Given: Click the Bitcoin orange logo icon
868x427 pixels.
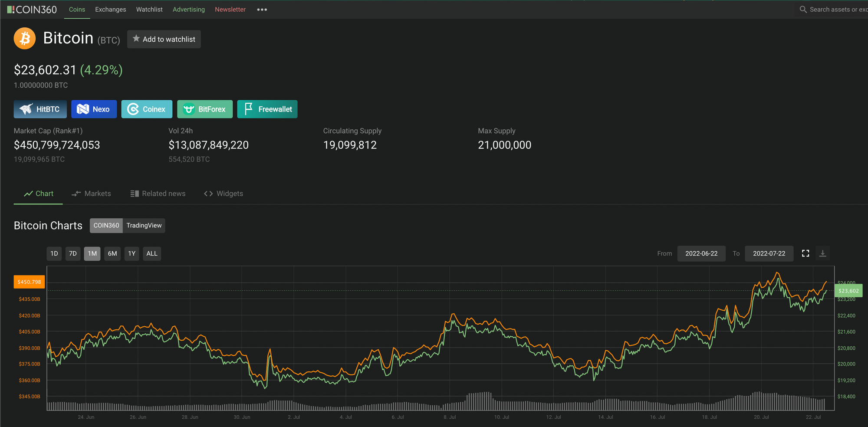Looking at the screenshot, I should (x=25, y=39).
